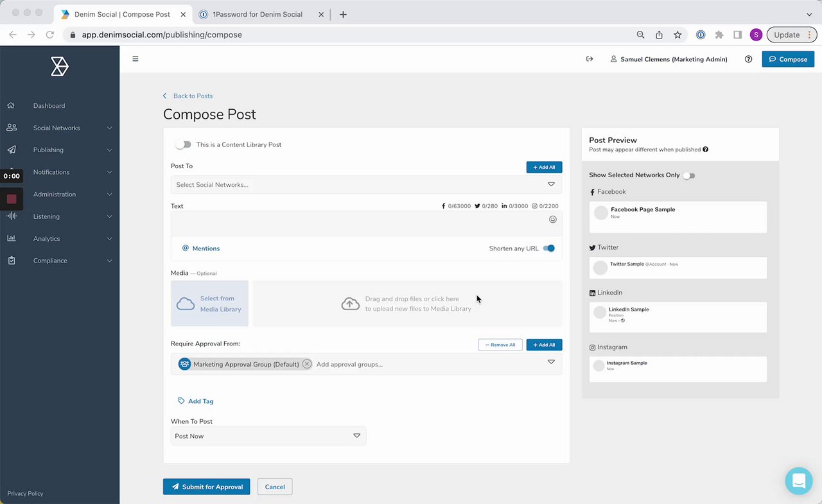Open Dashboard in the sidebar
The width and height of the screenshot is (822, 504).
(49, 105)
